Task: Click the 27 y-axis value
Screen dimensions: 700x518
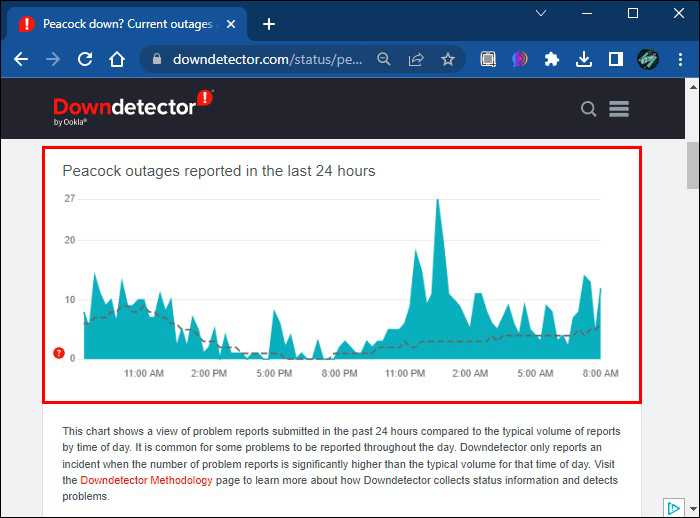Action: [70, 198]
